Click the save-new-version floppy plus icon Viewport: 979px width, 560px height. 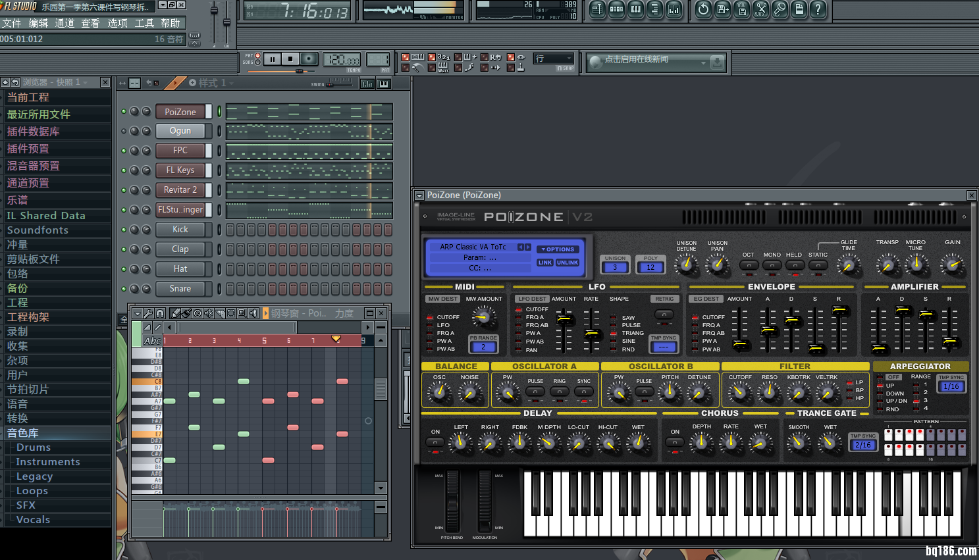pos(723,9)
